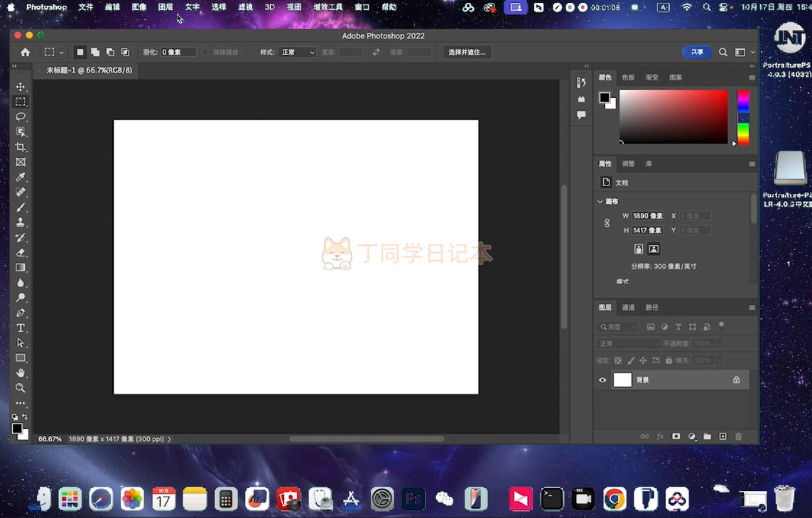Select the Horizontal Type tool
The image size is (812, 518).
pos(21,328)
